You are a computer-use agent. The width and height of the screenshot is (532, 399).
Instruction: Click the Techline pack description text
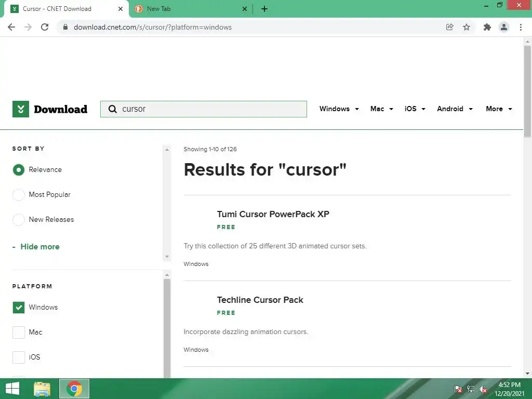tap(246, 332)
